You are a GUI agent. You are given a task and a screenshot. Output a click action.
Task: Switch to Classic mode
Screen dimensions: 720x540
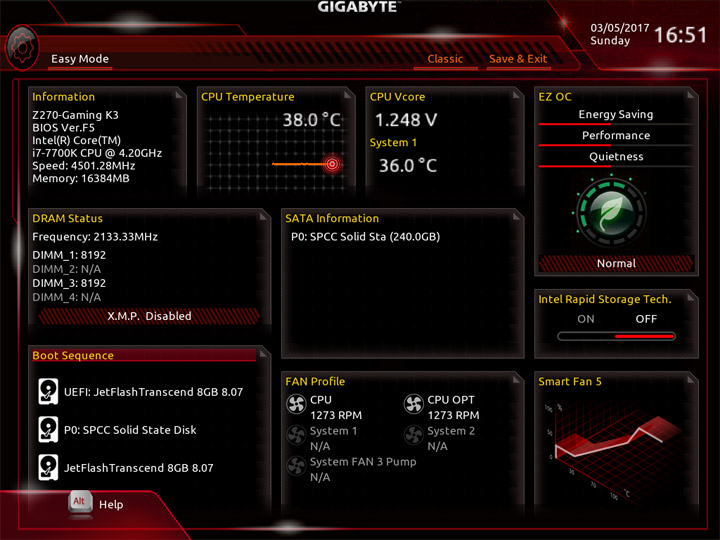pyautogui.click(x=445, y=59)
